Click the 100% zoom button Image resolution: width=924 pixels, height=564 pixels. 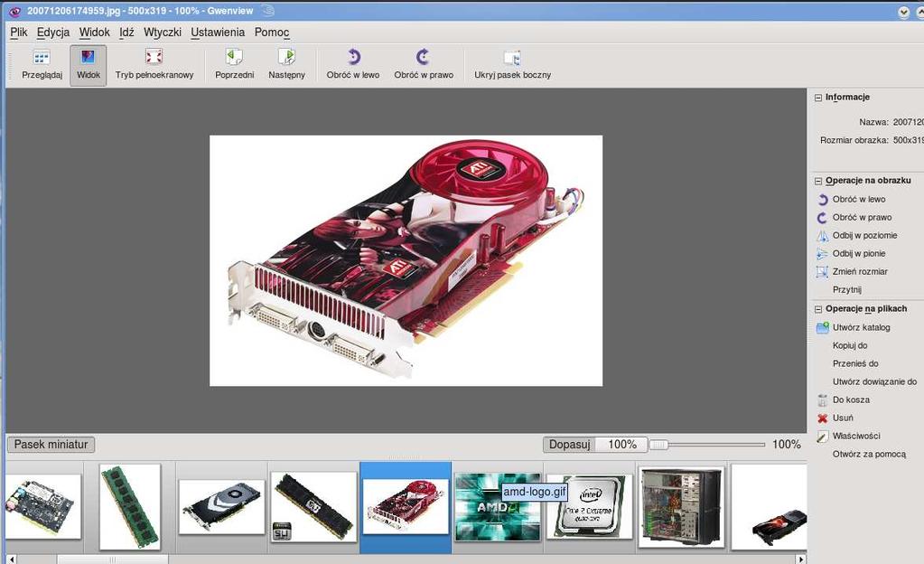621,444
